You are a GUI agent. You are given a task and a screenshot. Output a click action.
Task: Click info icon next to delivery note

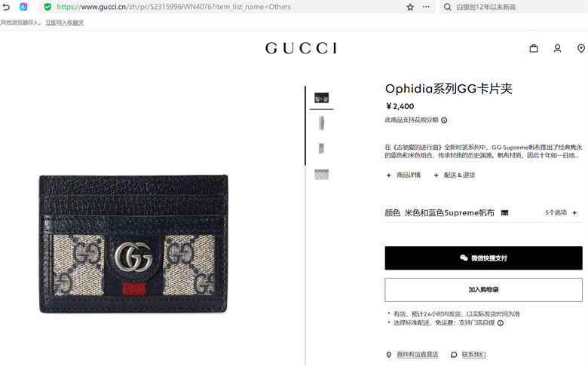point(501,323)
